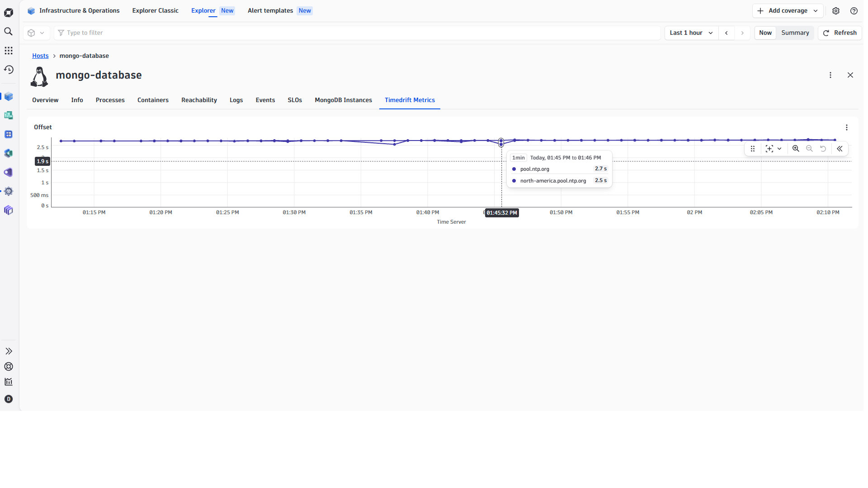Switch to the Overview tab
The image size is (868, 488).
(45, 100)
